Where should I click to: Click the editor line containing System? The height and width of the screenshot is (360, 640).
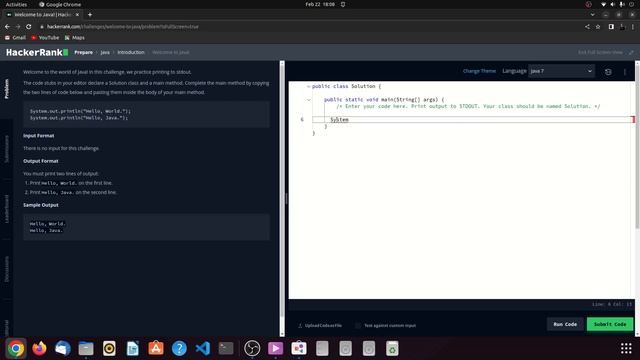pyautogui.click(x=473, y=120)
